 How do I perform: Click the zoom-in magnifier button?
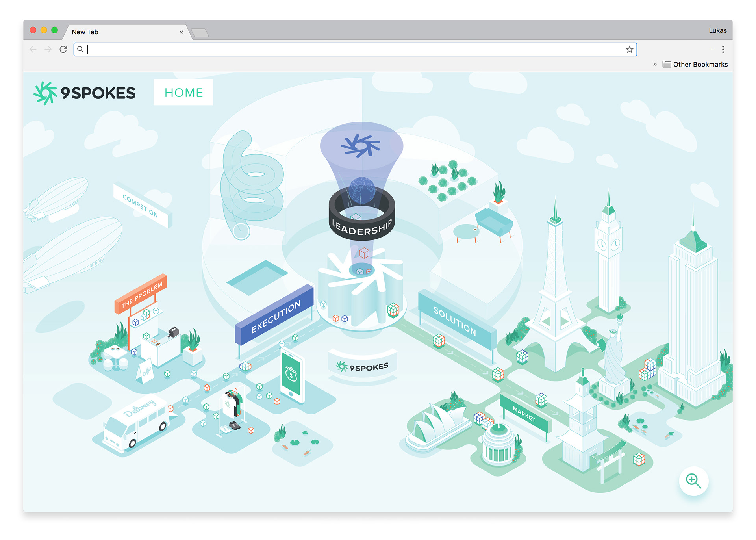tap(693, 481)
